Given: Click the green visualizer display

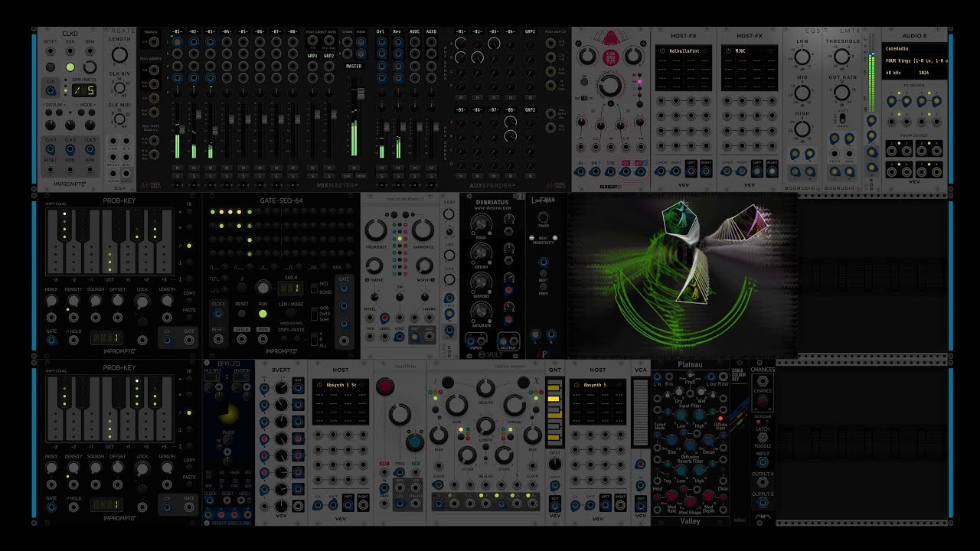Looking at the screenshot, I should tap(682, 275).
